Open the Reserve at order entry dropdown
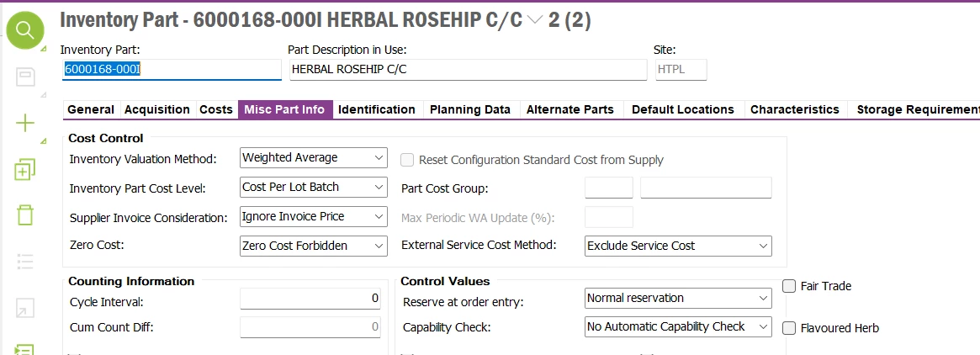The height and width of the screenshot is (355, 980). 678,298
